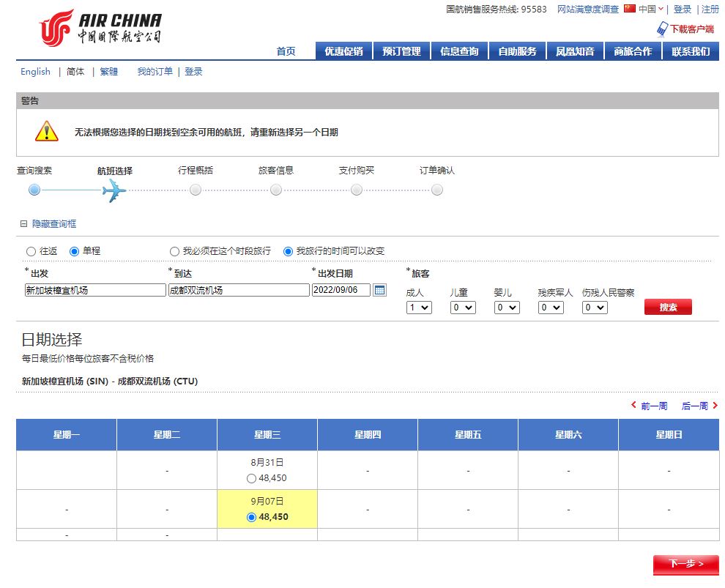This screenshot has height=588, width=725.
Task: Open the 自助服务 navigation tab
Action: (x=518, y=51)
